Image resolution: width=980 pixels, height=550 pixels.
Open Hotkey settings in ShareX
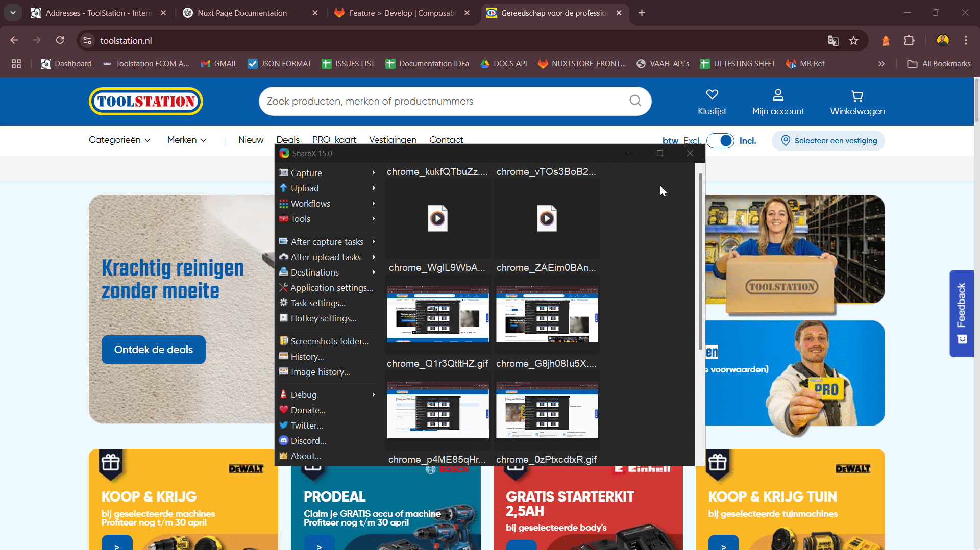[323, 318]
